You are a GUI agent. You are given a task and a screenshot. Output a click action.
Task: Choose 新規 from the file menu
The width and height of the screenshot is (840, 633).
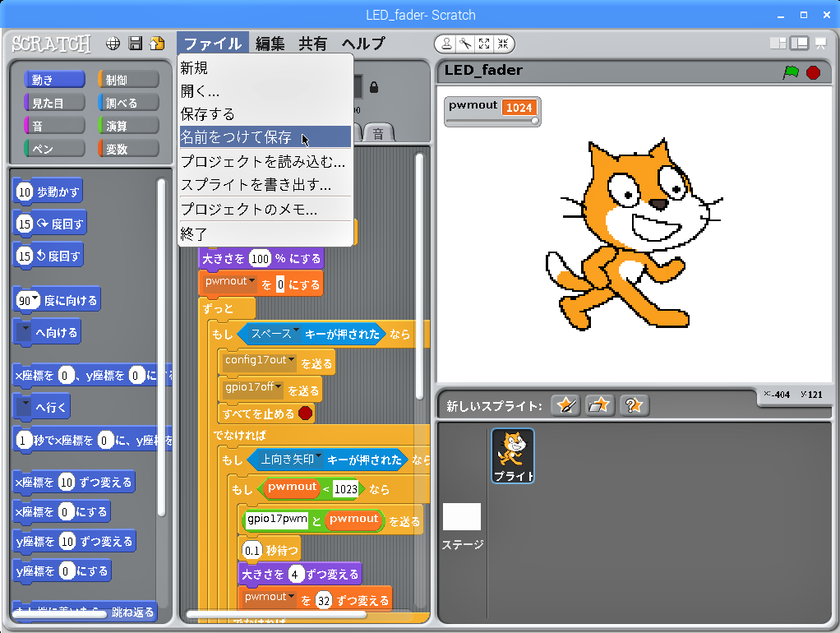click(265, 68)
